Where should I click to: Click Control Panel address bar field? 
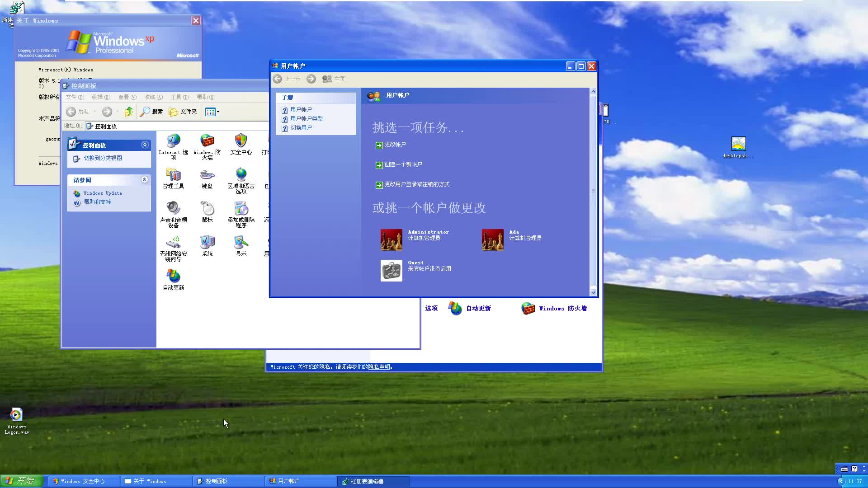[x=176, y=126]
